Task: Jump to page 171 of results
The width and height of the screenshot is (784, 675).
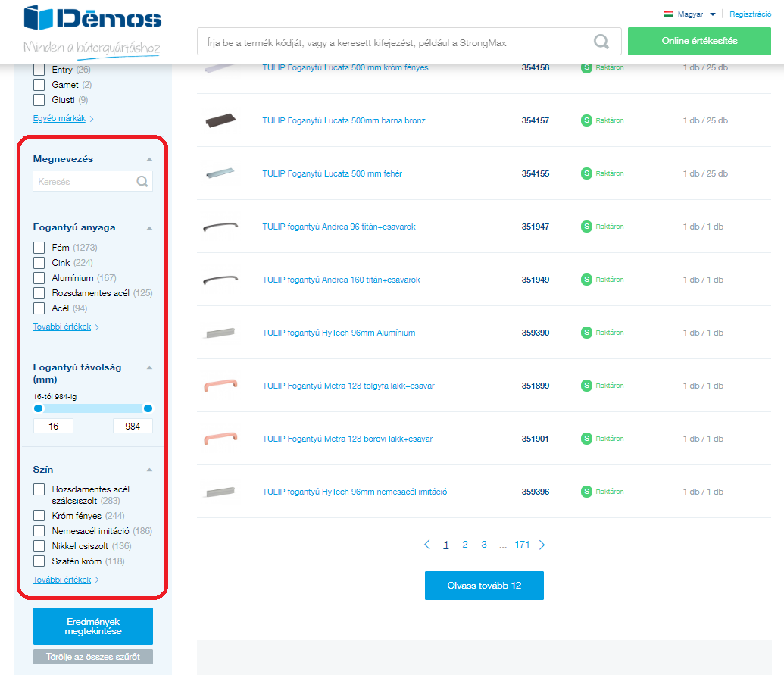Action: point(522,545)
